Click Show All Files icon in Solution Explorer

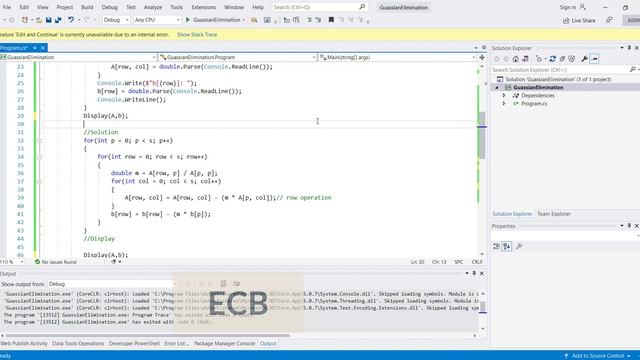coord(571,59)
